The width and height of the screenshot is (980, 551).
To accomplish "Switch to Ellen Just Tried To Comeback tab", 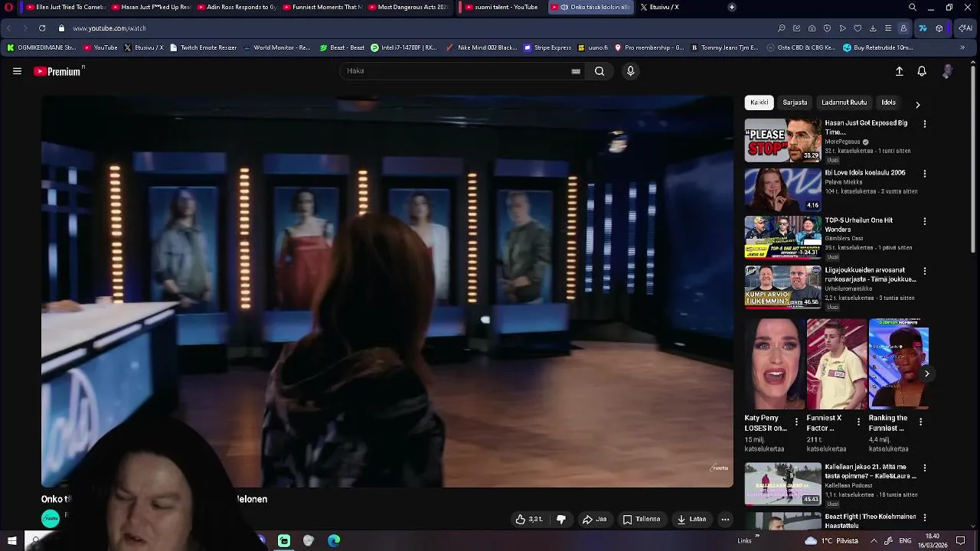I will [x=65, y=7].
